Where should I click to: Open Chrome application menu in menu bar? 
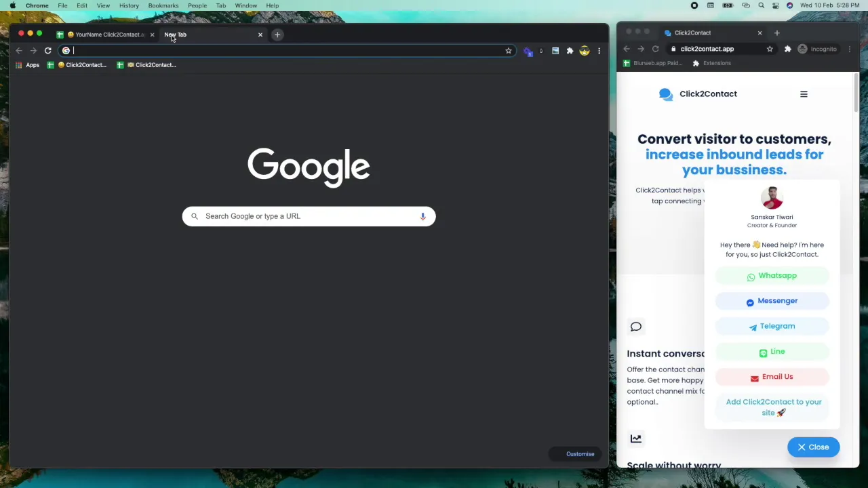pyautogui.click(x=37, y=5)
